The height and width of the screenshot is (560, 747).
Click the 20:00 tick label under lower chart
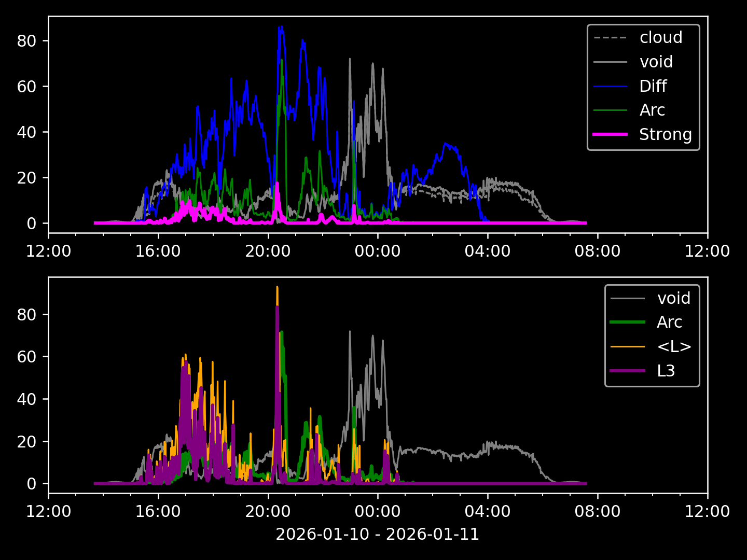click(x=268, y=512)
